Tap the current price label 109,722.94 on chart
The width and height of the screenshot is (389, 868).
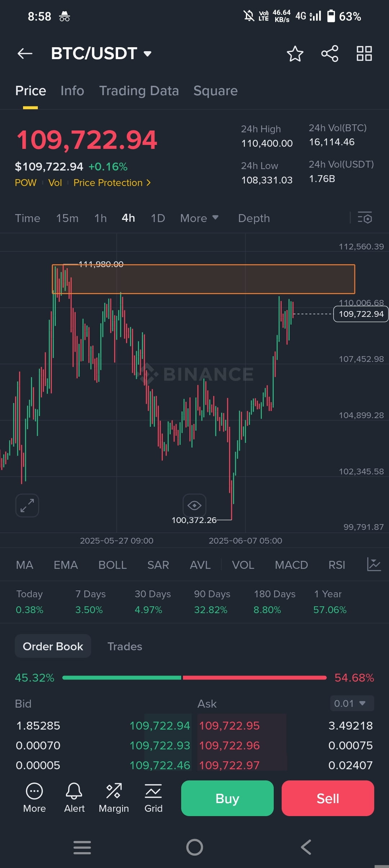coord(361,314)
